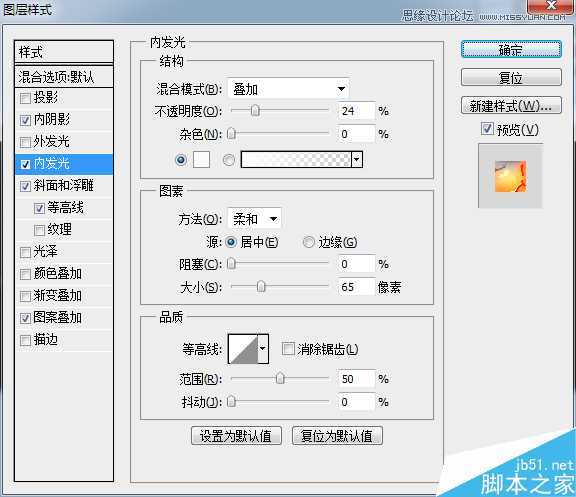Open the 内阴影 settings label
This screenshot has height=497, width=576.
[52, 119]
